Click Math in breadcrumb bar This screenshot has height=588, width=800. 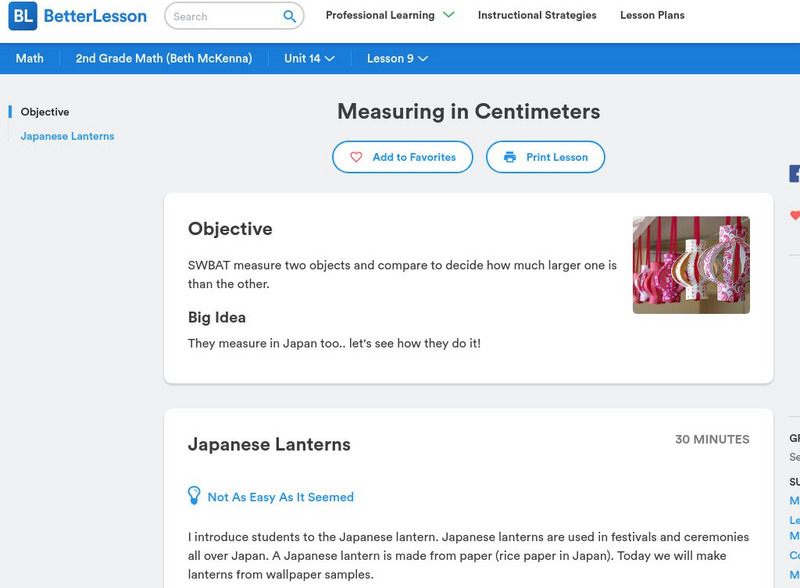29,58
